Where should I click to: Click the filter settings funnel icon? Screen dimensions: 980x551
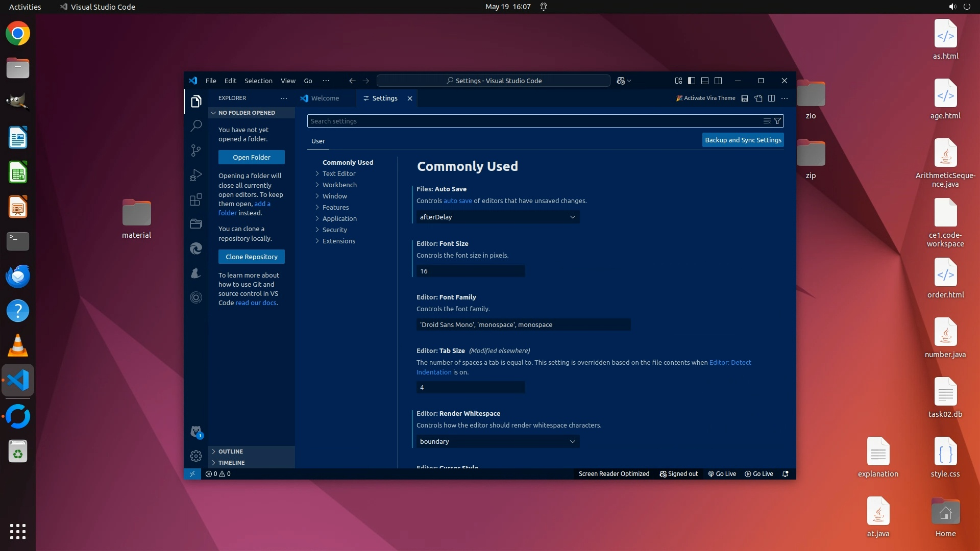(777, 121)
